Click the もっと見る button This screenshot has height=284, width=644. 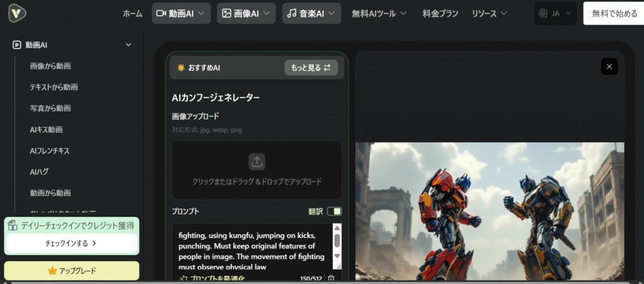pyautogui.click(x=311, y=68)
